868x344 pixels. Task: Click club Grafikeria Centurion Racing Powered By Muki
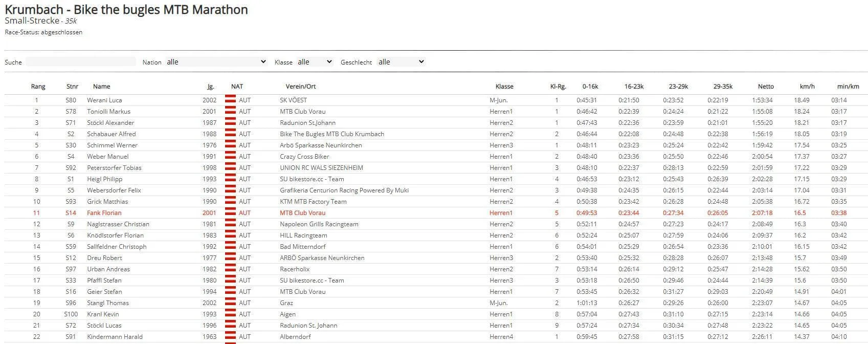tap(344, 190)
